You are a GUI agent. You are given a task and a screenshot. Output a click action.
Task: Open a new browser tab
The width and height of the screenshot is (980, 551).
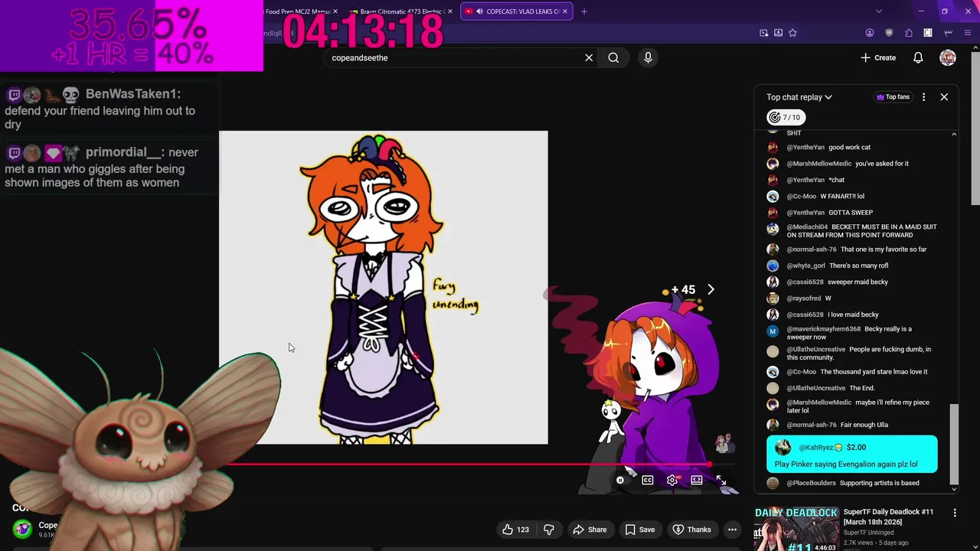point(584,11)
